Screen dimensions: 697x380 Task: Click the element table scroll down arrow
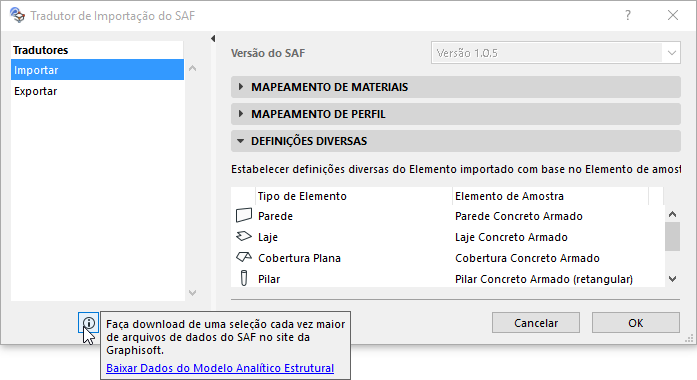673,279
